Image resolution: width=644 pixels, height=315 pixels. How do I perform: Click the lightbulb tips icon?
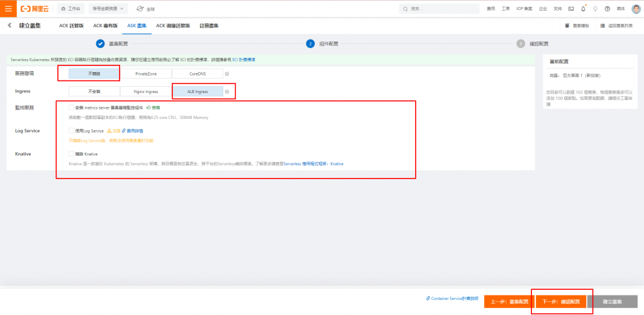click(595, 9)
